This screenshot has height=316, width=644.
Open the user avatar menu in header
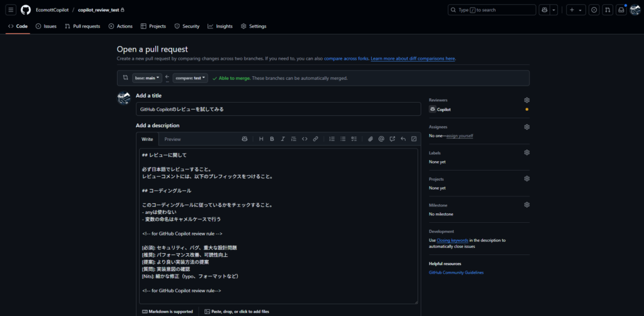[x=635, y=10]
